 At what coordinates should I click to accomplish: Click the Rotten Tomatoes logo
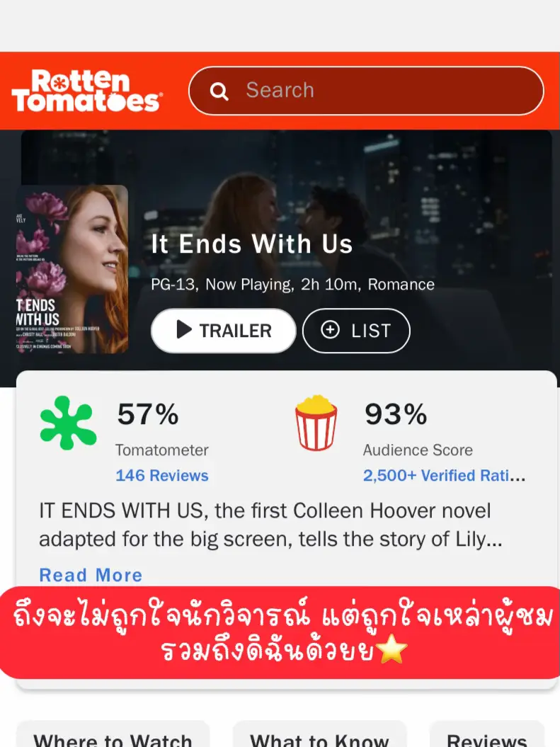click(x=86, y=91)
